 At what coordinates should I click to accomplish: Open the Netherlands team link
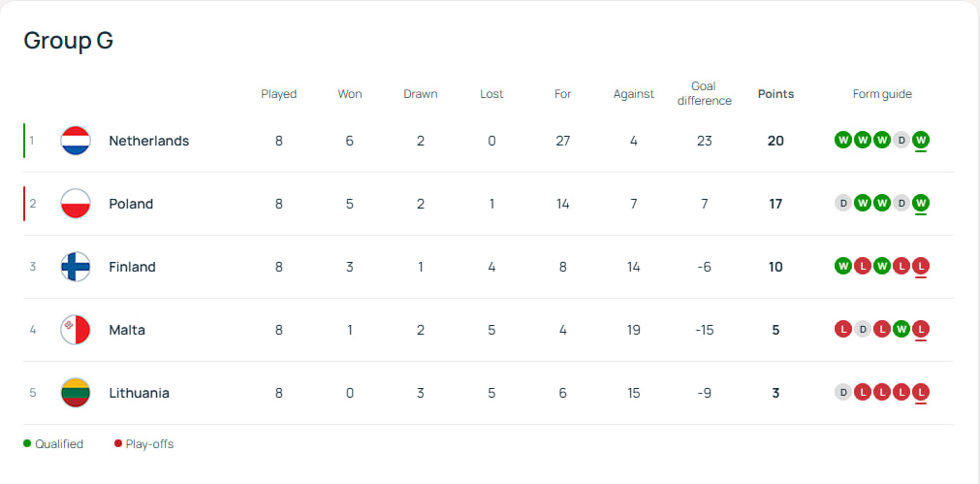click(148, 141)
